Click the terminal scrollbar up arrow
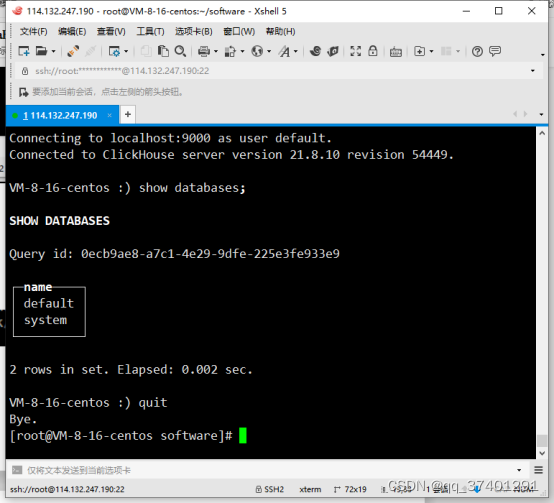This screenshot has width=554, height=503. (542, 134)
